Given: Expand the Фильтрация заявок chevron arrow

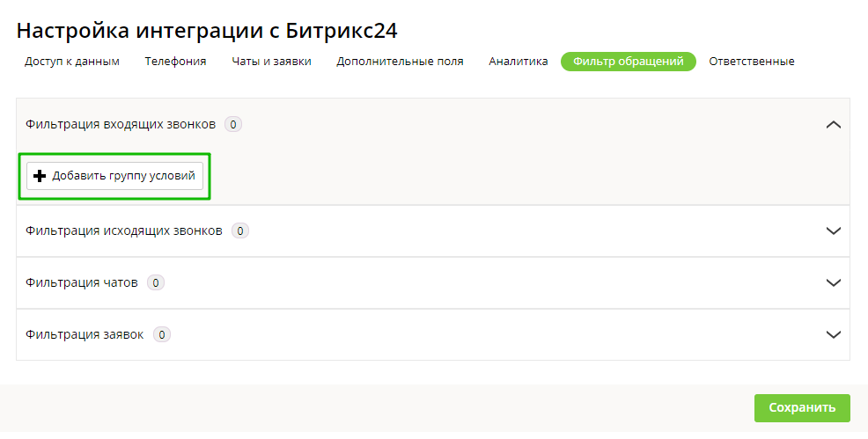Looking at the screenshot, I should [x=834, y=334].
